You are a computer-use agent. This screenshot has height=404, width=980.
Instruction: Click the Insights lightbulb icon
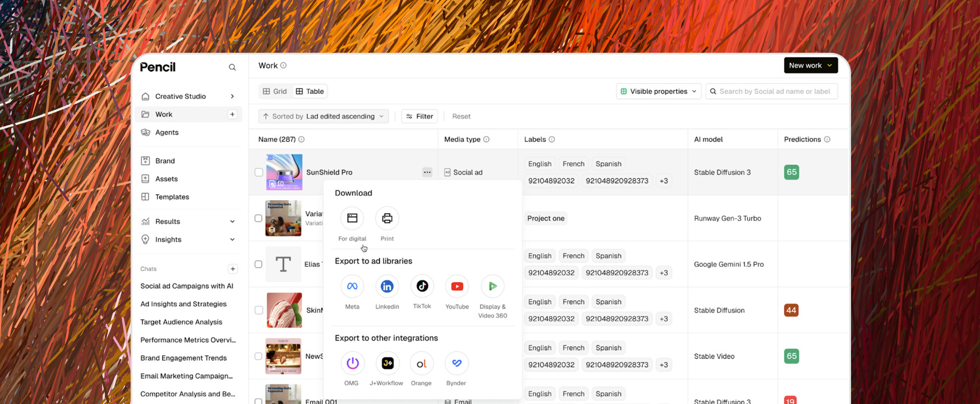(145, 240)
